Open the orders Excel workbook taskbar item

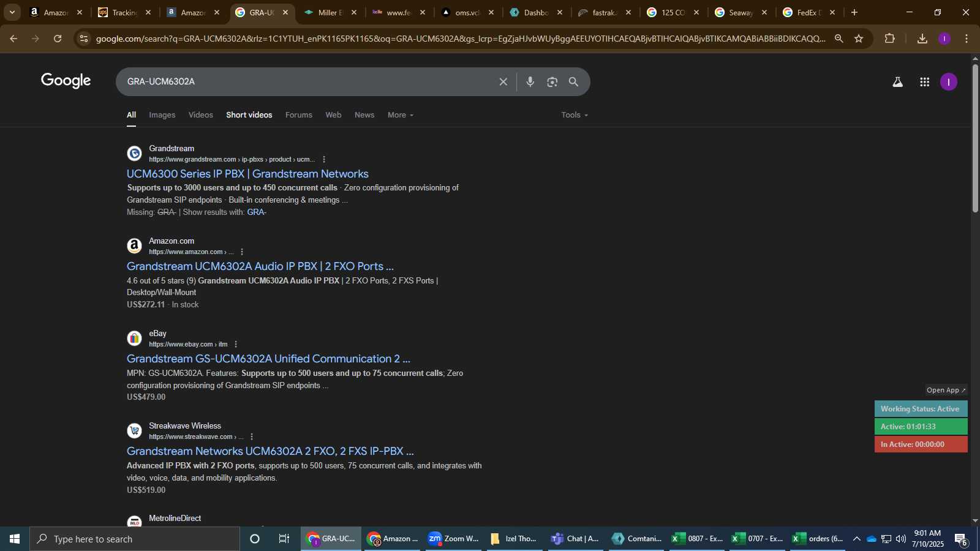(818, 539)
